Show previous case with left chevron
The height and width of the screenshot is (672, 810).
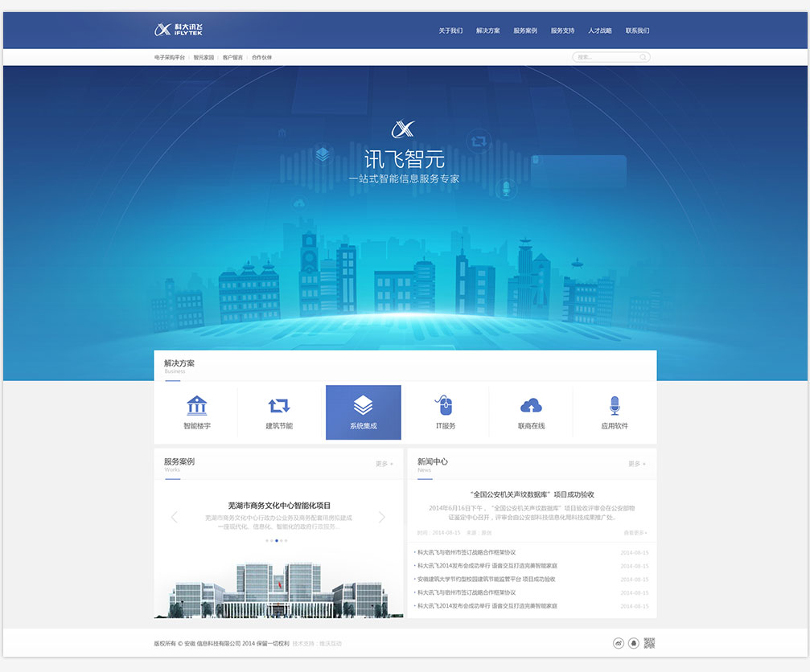point(174,517)
